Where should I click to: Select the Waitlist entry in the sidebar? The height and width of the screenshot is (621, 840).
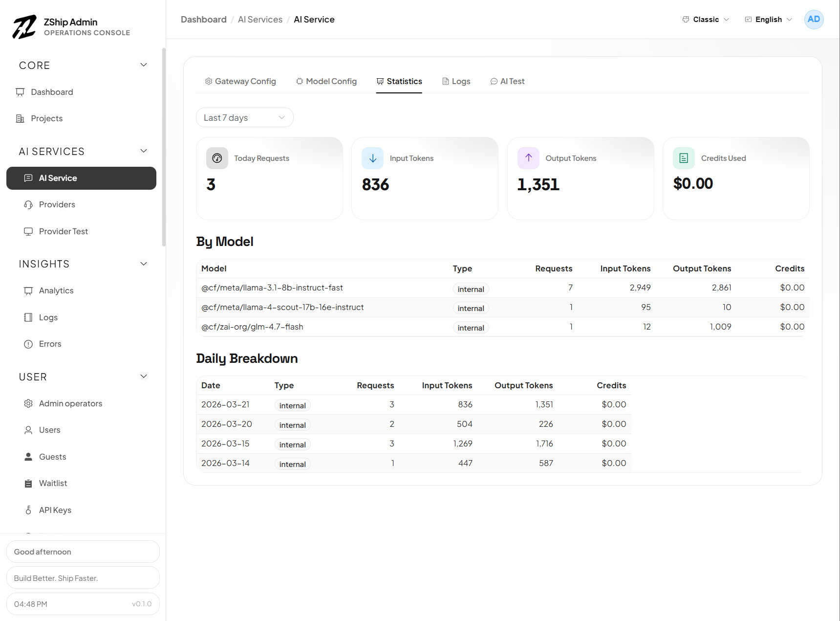click(x=53, y=483)
